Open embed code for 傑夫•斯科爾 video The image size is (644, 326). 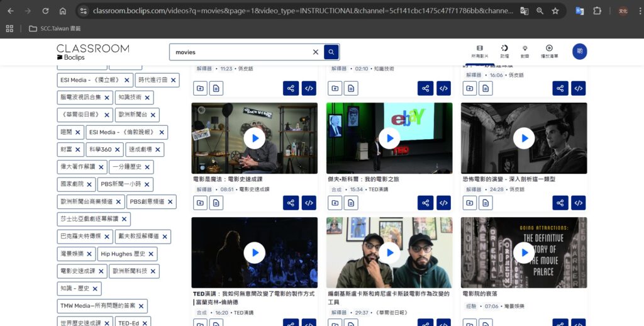[443, 203]
